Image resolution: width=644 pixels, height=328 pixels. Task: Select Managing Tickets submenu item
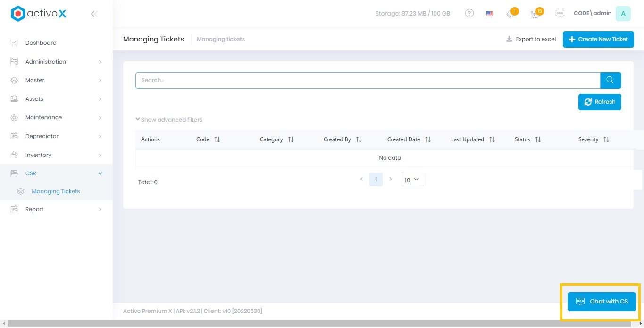click(x=56, y=191)
